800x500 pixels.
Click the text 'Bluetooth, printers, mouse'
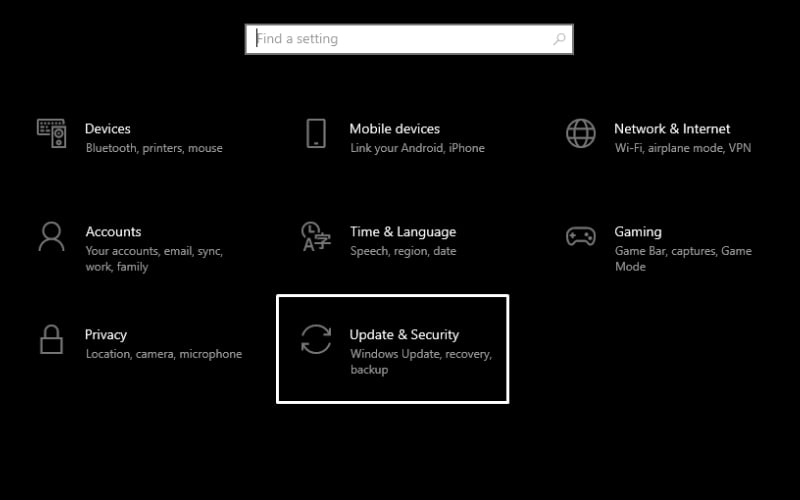154,148
